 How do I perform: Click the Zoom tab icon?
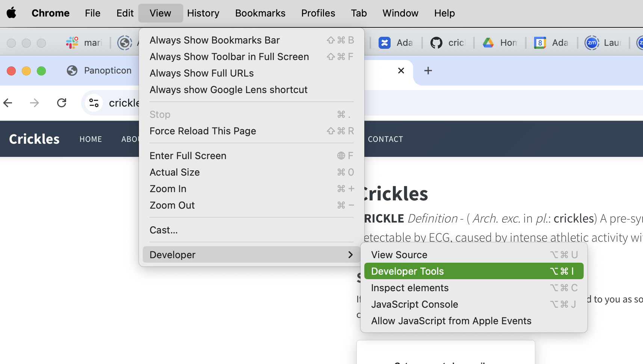(592, 43)
